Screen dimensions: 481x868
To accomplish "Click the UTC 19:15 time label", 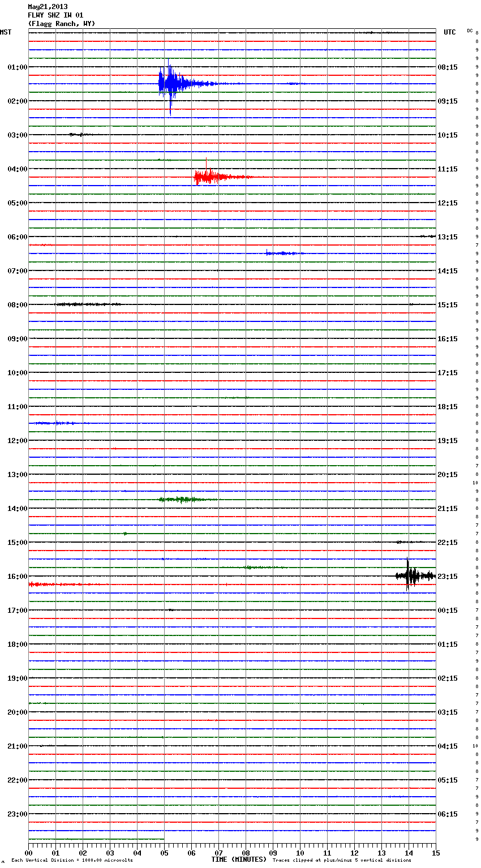I will tap(448, 441).
